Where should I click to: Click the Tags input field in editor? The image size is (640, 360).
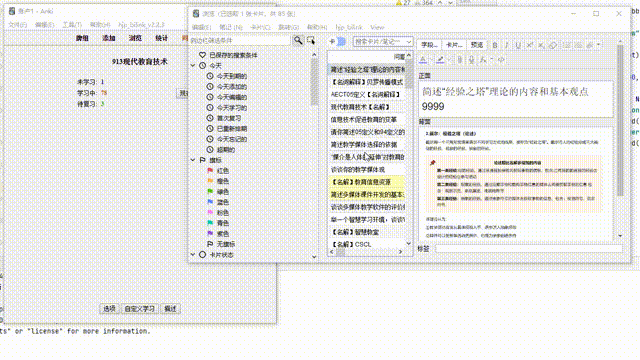[528, 248]
